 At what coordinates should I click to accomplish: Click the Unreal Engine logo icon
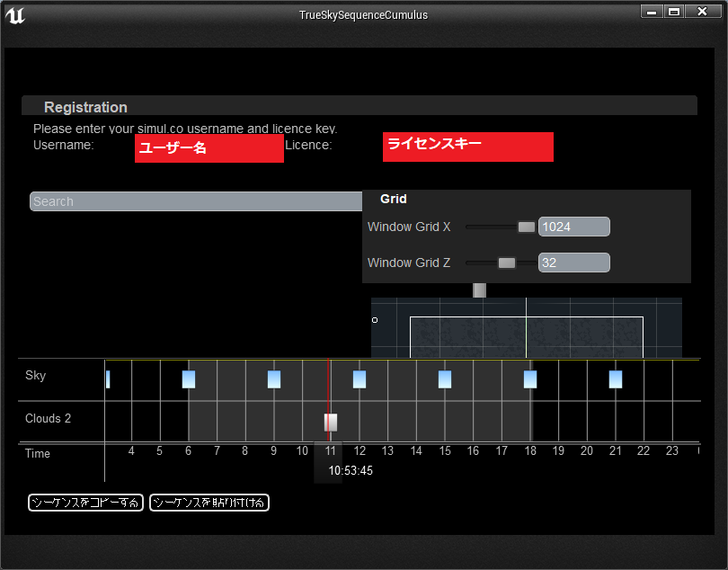(15, 15)
